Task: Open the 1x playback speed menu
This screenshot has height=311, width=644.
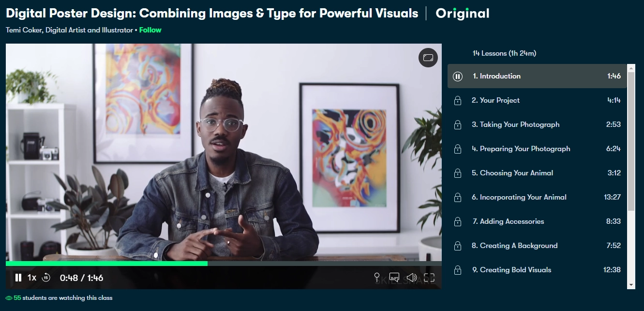Action: tap(31, 278)
